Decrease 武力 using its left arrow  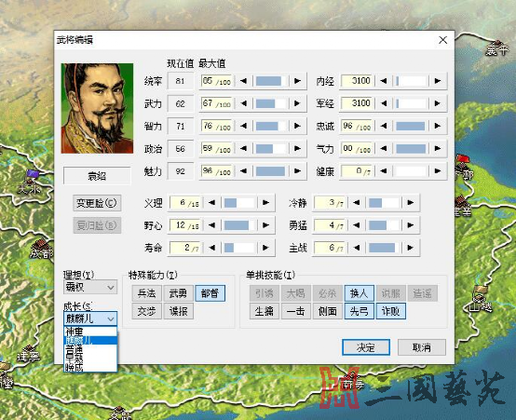pyautogui.click(x=243, y=103)
